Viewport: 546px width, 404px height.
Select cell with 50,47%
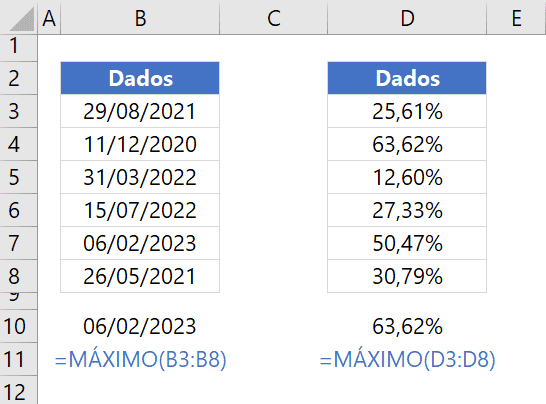pos(407,243)
